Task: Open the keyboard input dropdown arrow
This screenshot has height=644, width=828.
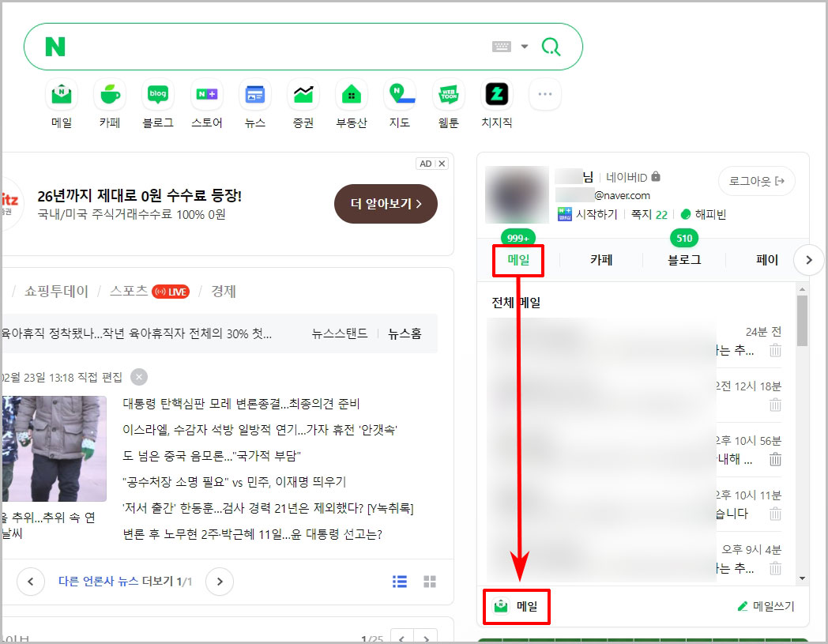Action: coord(522,46)
